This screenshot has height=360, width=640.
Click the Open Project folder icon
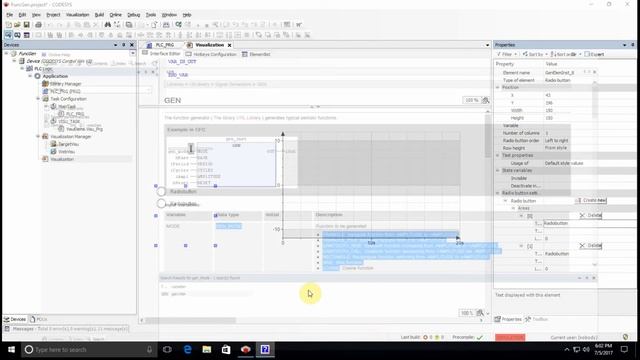pyautogui.click(x=17, y=25)
